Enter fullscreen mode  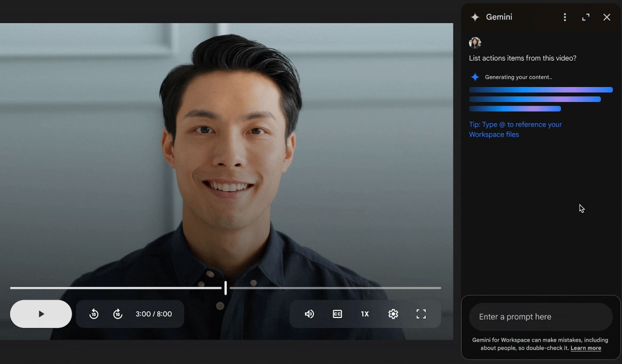(x=421, y=314)
